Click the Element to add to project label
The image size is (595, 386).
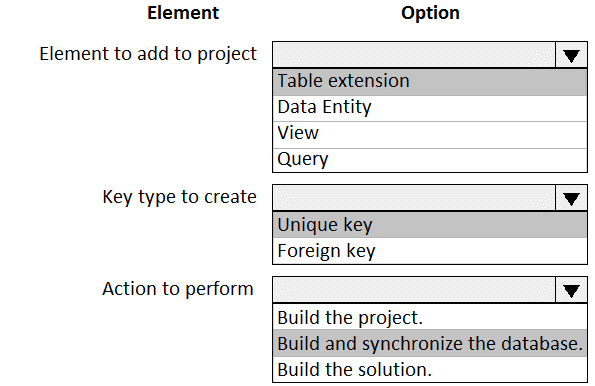(148, 54)
